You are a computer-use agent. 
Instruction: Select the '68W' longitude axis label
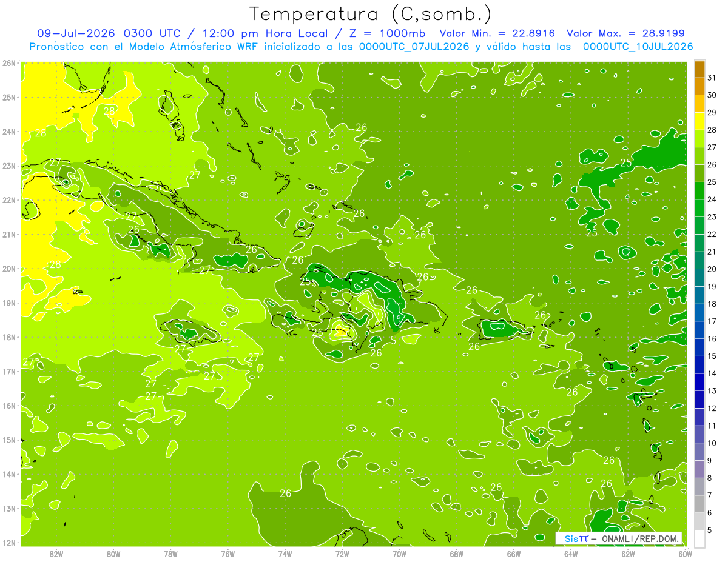456,554
